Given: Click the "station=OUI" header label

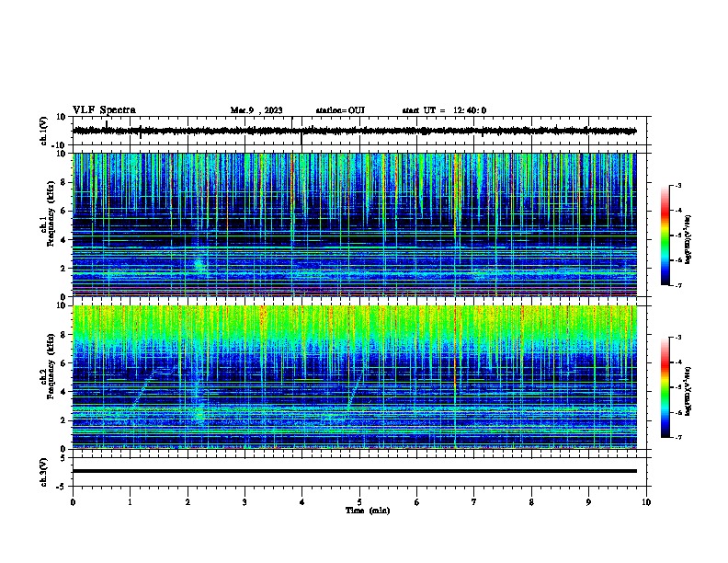Looking at the screenshot, I should [340, 110].
